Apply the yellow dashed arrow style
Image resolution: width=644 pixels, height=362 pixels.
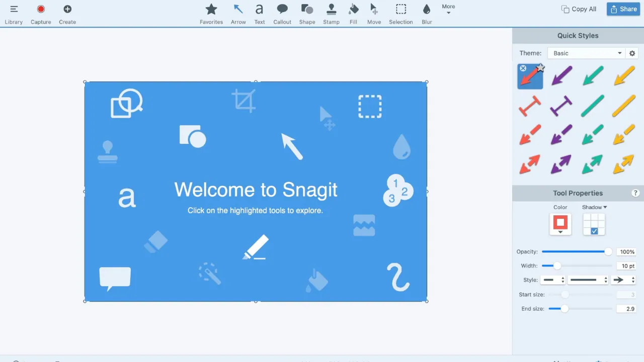point(624,135)
